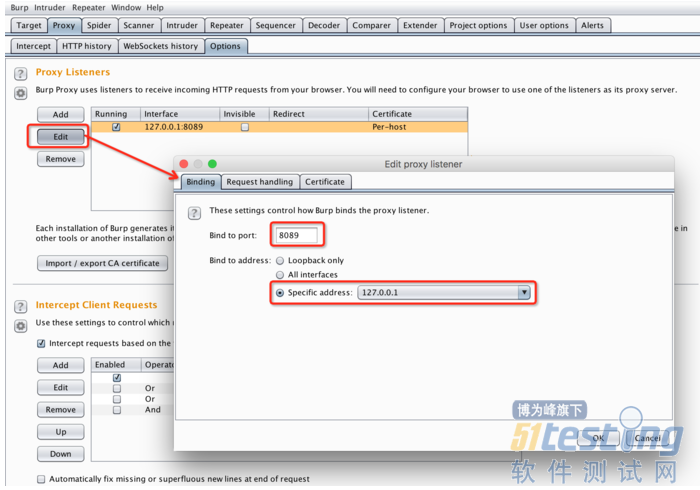The height and width of the screenshot is (490, 700).
Task: Click Add button under Intercept Client Requests
Action: pos(61,365)
